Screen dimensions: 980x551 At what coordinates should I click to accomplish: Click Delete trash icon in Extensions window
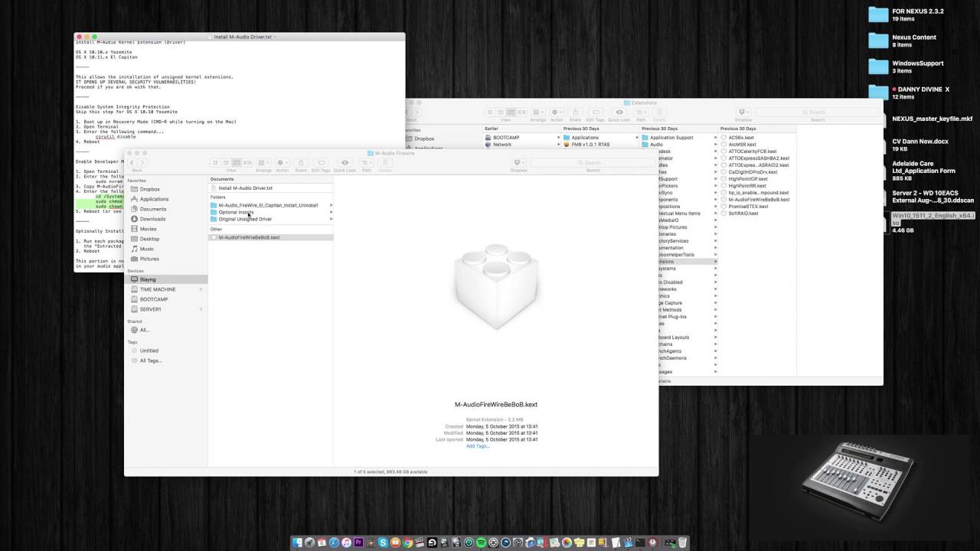pos(659,112)
